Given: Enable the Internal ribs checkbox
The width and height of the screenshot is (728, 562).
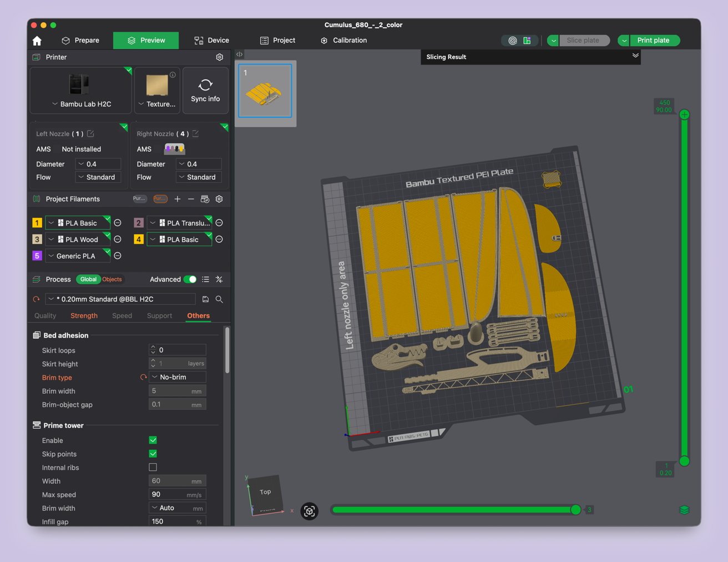Looking at the screenshot, I should tap(153, 468).
